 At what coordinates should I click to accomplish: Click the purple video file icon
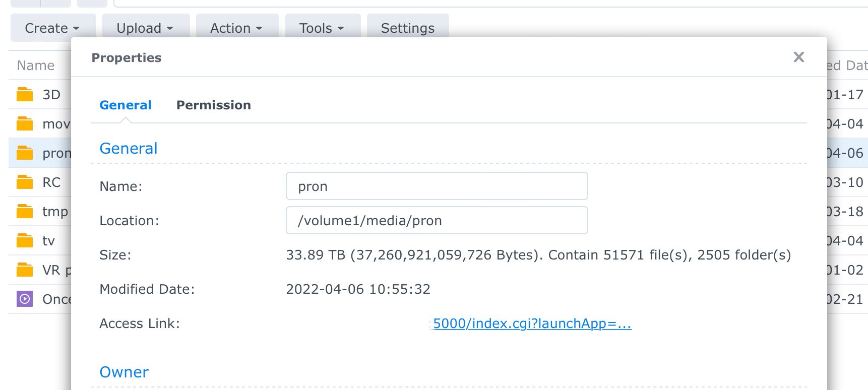pos(25,299)
